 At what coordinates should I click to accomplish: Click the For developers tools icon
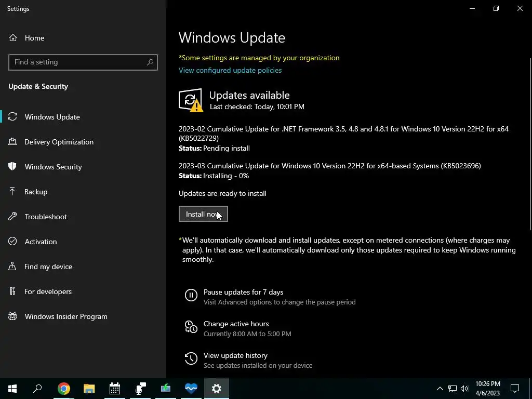pyautogui.click(x=12, y=291)
